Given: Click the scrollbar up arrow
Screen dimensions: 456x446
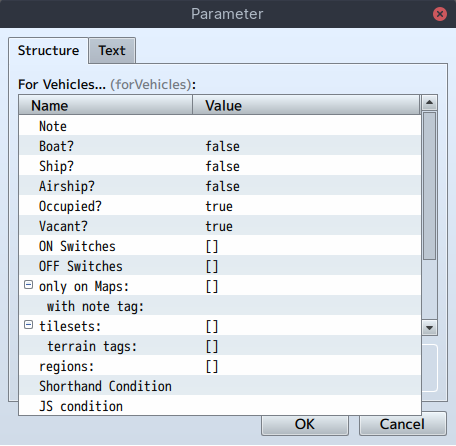Looking at the screenshot, I should coord(429,102).
